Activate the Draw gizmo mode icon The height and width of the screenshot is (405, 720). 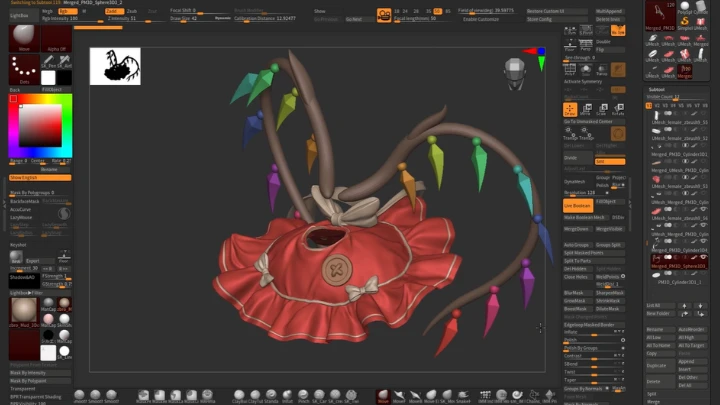pos(570,110)
